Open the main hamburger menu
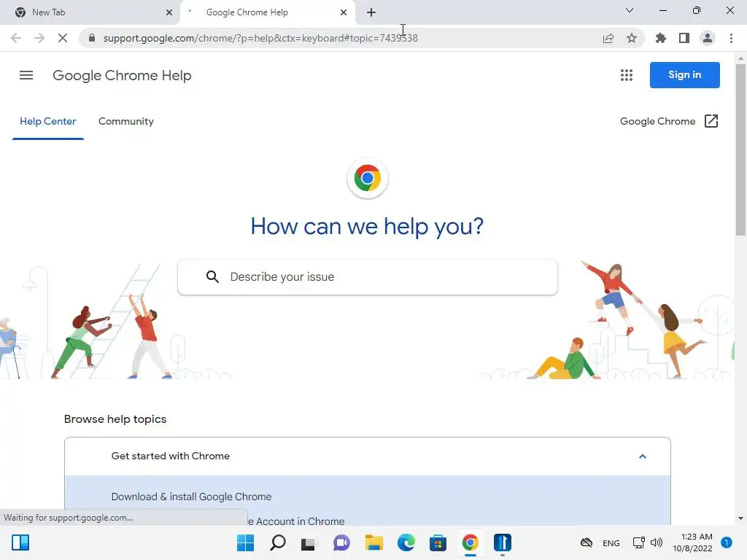 26,75
